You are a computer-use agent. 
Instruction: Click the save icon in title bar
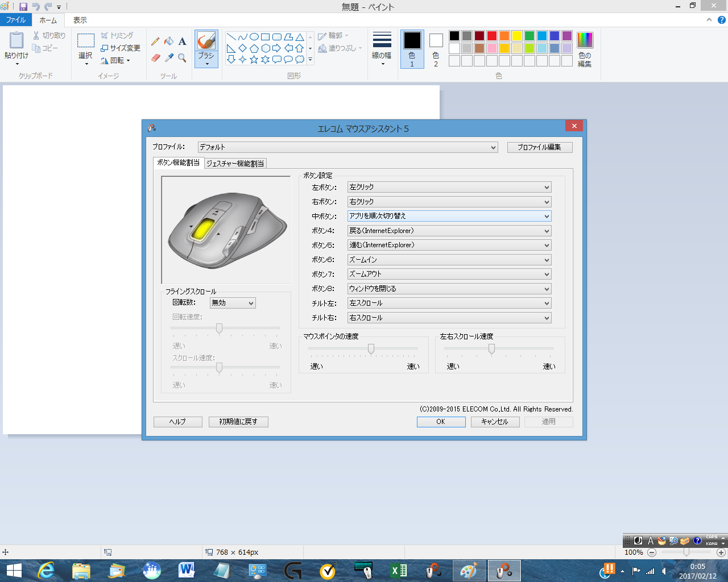pos(23,7)
